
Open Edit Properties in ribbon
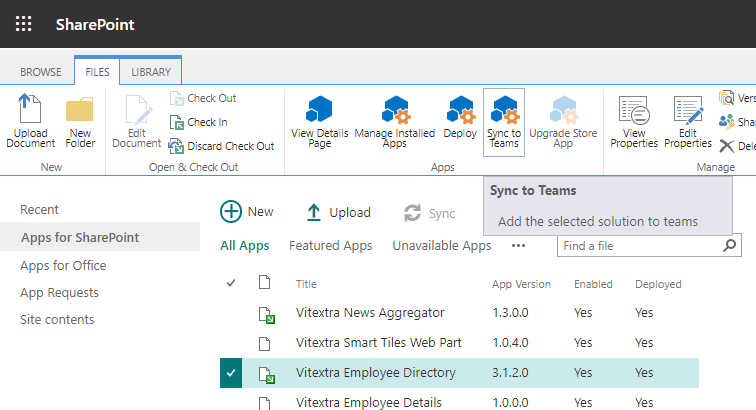pyautogui.click(x=688, y=122)
